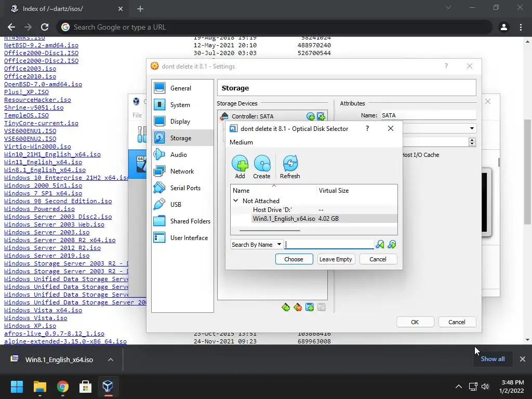532x399 pixels.
Task: Click the SATA controller Name field
Action: [x=429, y=115]
